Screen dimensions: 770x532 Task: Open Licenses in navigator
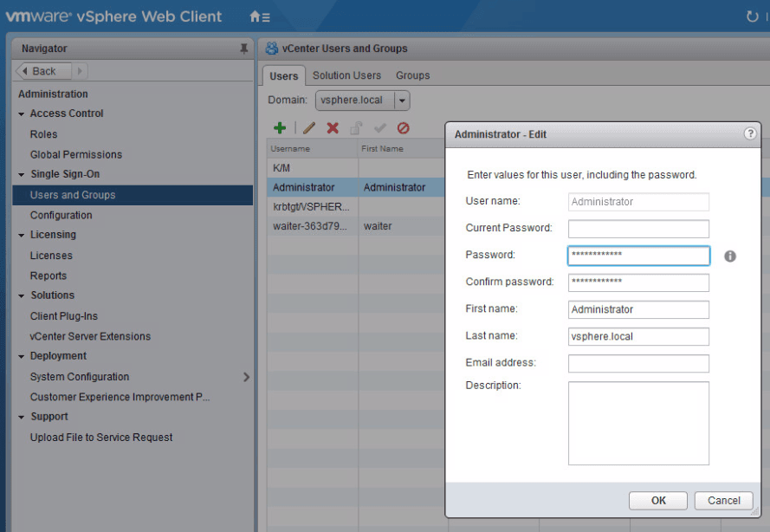(51, 256)
